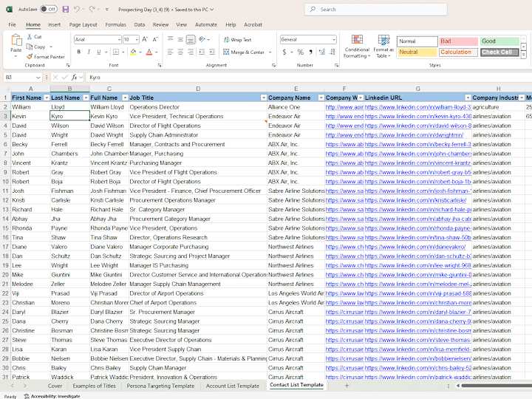Switch to the Account List Template sheet

point(233,386)
